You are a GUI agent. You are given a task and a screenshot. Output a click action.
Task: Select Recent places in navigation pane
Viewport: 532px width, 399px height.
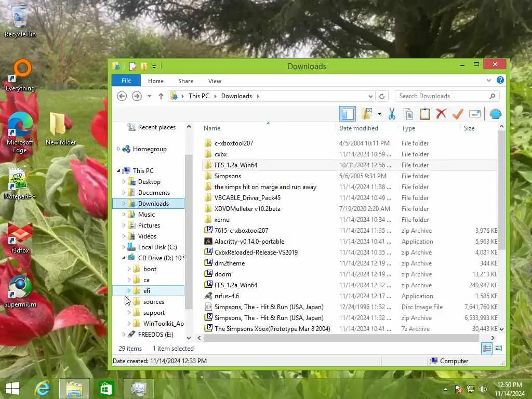(157, 127)
